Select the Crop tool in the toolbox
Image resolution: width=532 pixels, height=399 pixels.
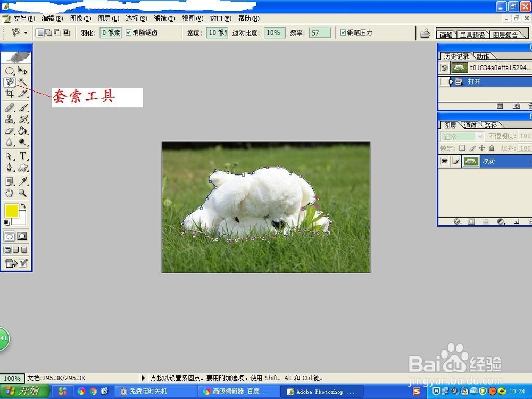pos(9,94)
